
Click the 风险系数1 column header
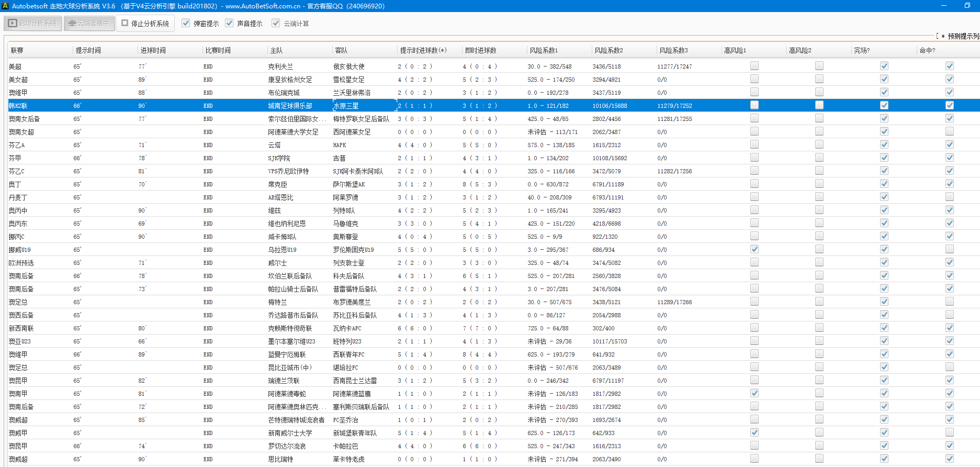point(544,50)
